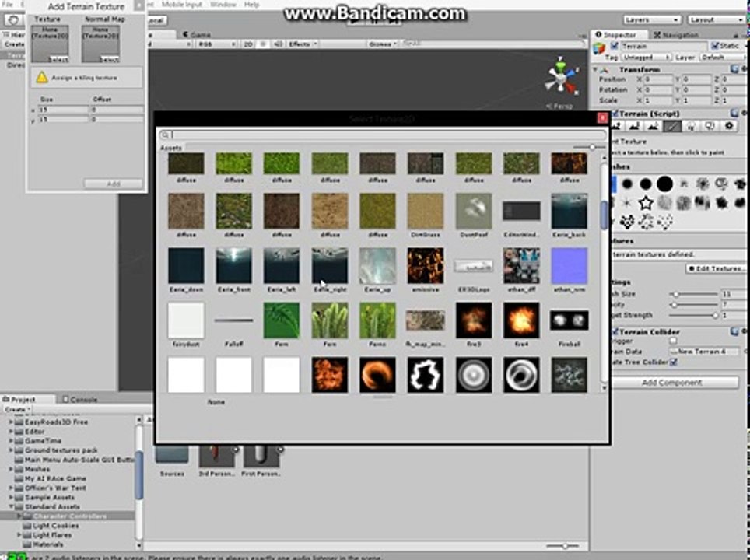Click the Edit Textures button

(x=716, y=268)
